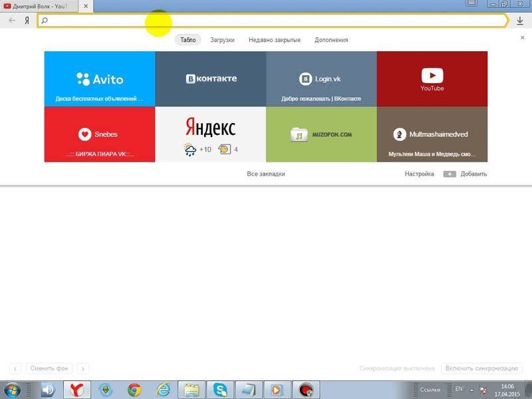Open the Multmashaimedved tile
The width and height of the screenshot is (532, 399).
point(432,134)
